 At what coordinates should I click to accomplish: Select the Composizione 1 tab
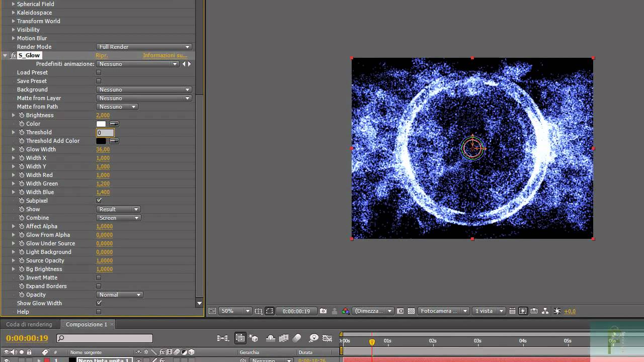(87, 324)
